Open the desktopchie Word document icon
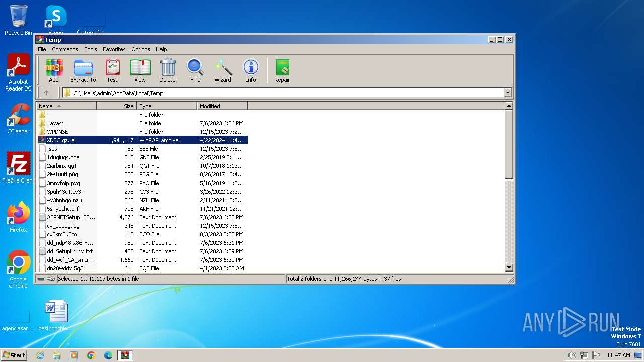Screen dimensions: 644x362 (55, 316)
